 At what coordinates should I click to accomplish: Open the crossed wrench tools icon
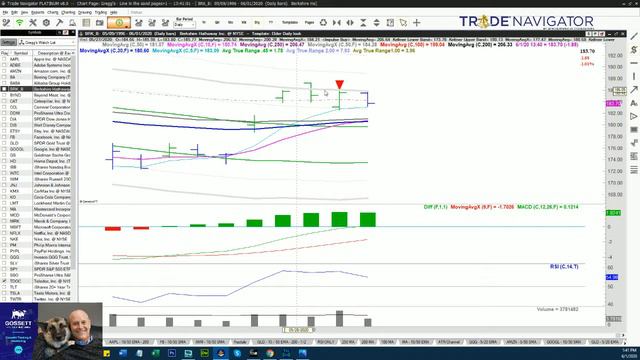click(x=33, y=23)
